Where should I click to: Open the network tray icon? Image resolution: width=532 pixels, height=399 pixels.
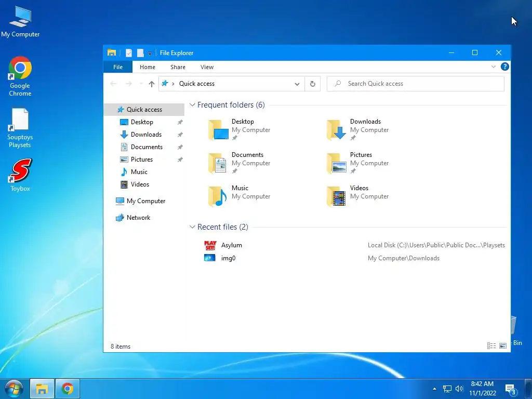[x=447, y=389]
